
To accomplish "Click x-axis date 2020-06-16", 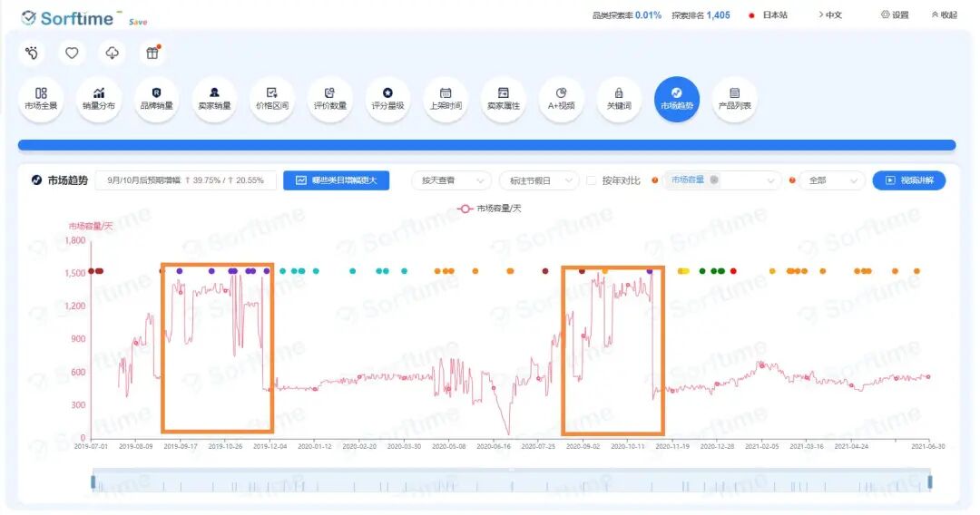I will 494,446.
